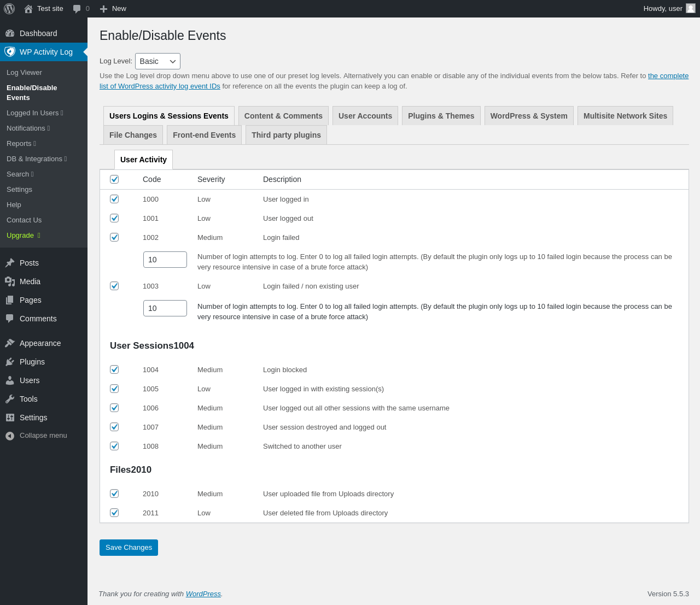700x605 pixels.
Task: Open the user avatar in admin bar
Action: point(691,8)
